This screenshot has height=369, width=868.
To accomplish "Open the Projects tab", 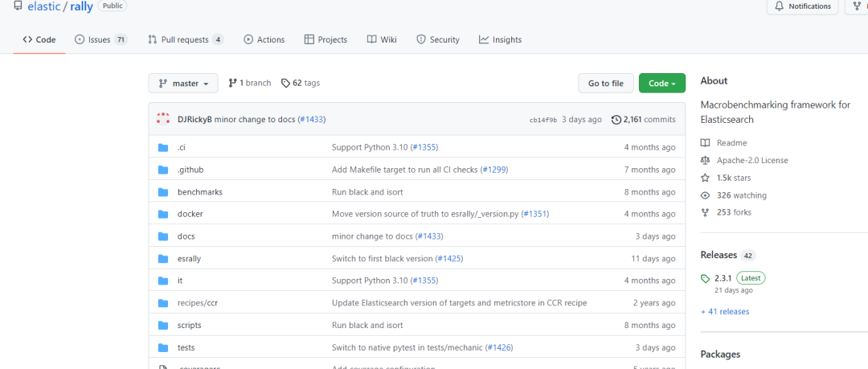I will [326, 39].
